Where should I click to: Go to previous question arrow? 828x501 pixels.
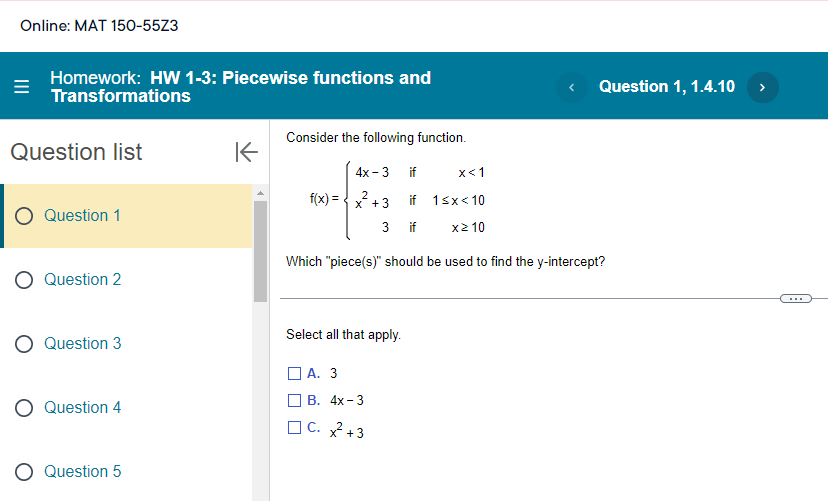click(571, 87)
